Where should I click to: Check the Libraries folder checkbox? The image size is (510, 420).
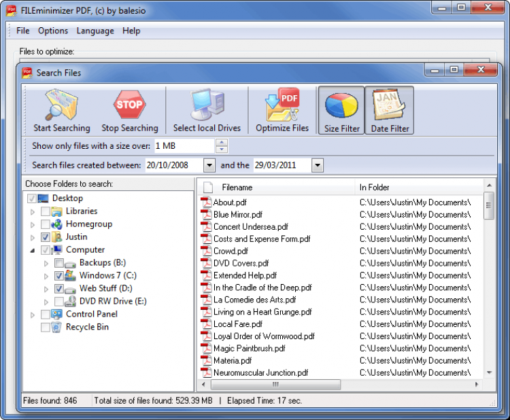tap(46, 211)
